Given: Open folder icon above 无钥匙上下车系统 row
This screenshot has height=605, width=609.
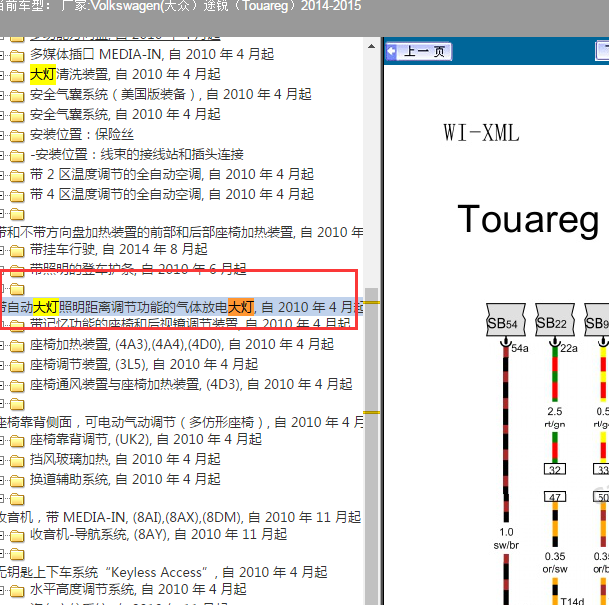Looking at the screenshot, I should (x=17, y=555).
